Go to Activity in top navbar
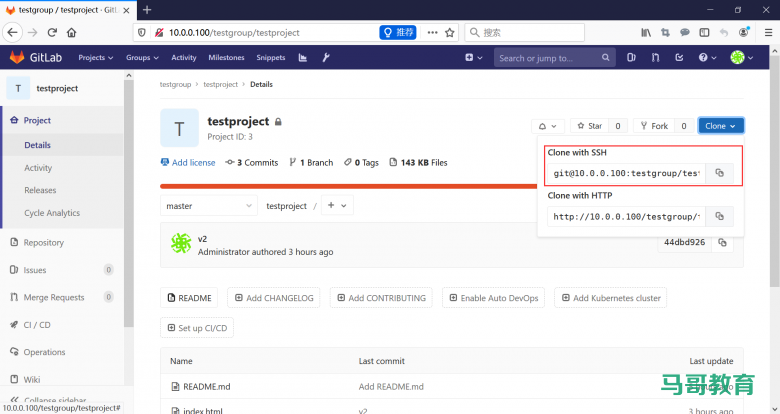The width and height of the screenshot is (780, 414). point(184,58)
